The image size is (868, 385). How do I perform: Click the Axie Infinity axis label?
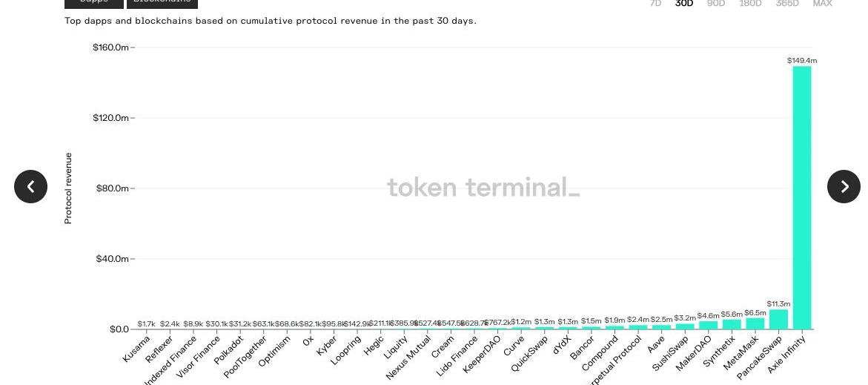pyautogui.click(x=787, y=352)
